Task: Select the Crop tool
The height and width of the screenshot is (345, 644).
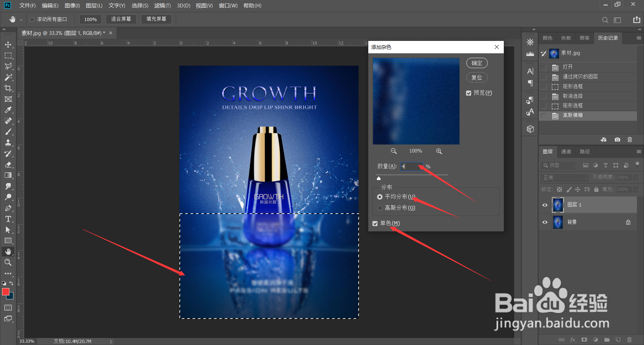Action: [x=8, y=88]
